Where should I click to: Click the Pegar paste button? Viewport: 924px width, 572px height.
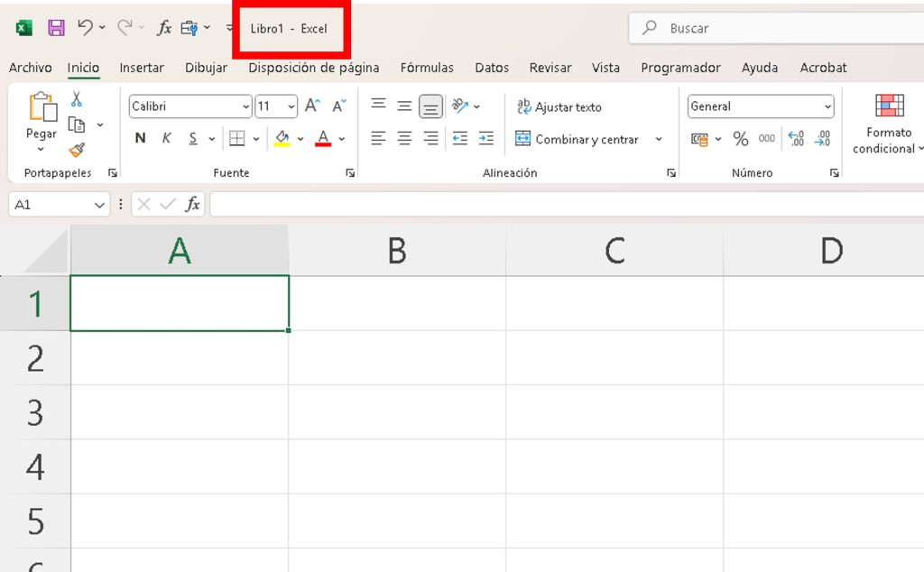click(42, 115)
